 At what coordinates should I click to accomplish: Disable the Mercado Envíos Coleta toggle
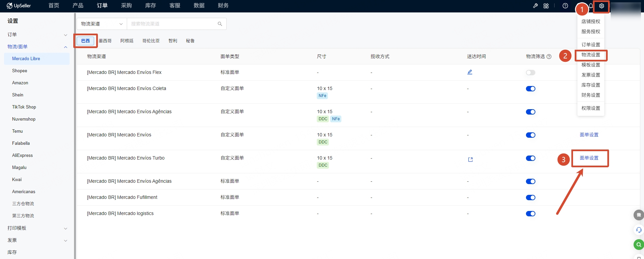(x=531, y=89)
